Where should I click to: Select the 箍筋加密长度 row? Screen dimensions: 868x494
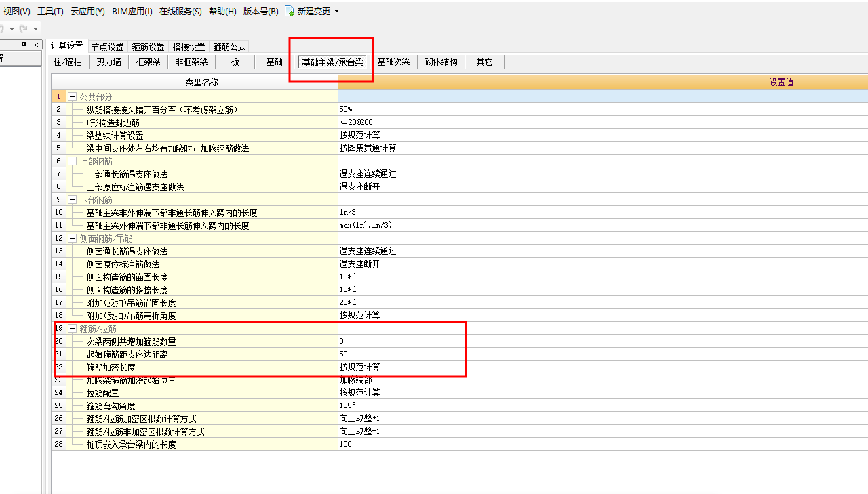pyautogui.click(x=460, y=367)
